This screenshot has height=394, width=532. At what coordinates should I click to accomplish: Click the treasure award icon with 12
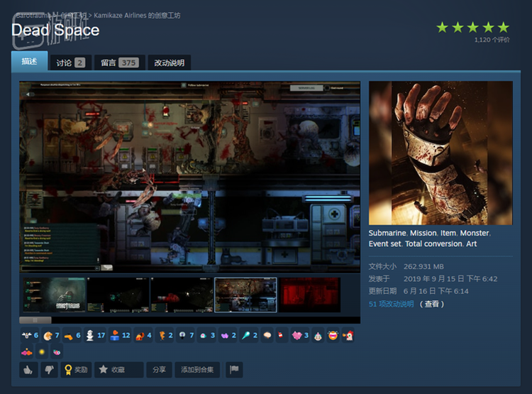116,335
